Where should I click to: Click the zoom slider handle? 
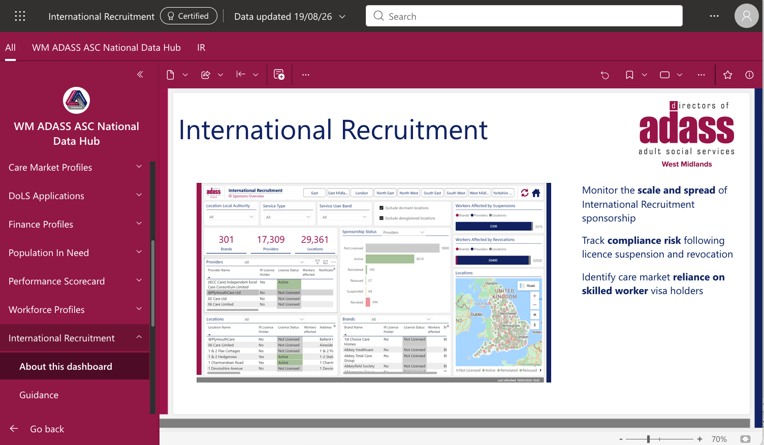point(648,439)
